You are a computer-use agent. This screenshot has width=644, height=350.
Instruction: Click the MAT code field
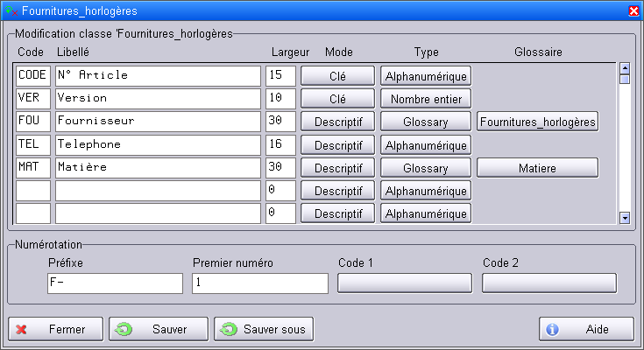(33, 168)
